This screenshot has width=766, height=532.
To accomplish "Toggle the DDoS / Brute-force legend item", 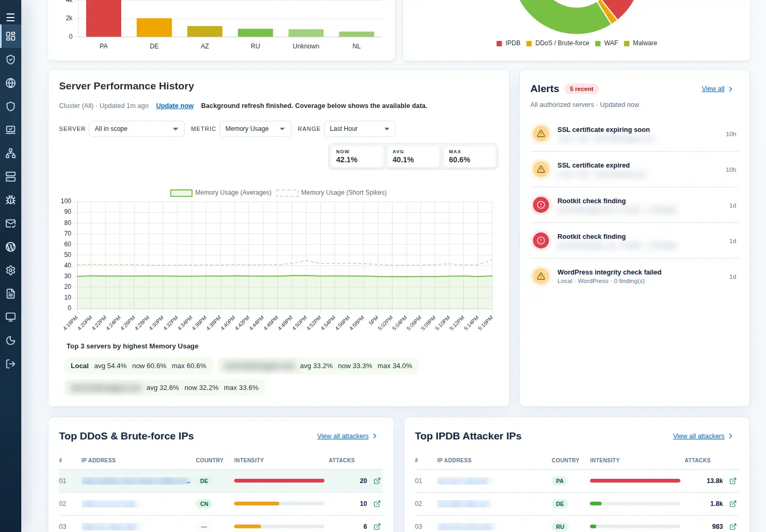I will click(x=557, y=43).
